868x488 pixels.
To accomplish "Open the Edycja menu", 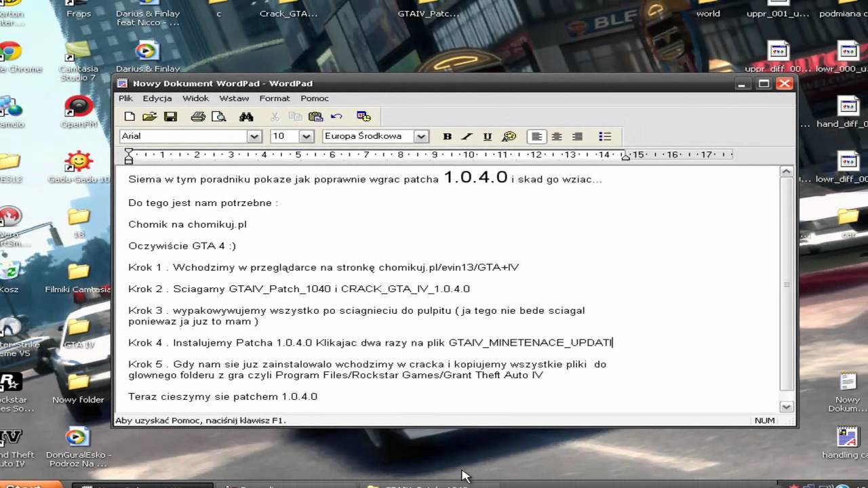I will point(157,98).
